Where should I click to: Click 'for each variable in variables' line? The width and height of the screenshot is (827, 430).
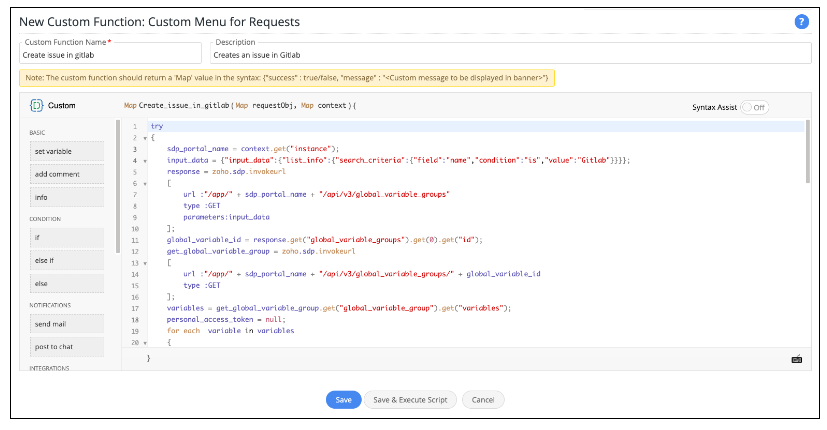(230, 331)
